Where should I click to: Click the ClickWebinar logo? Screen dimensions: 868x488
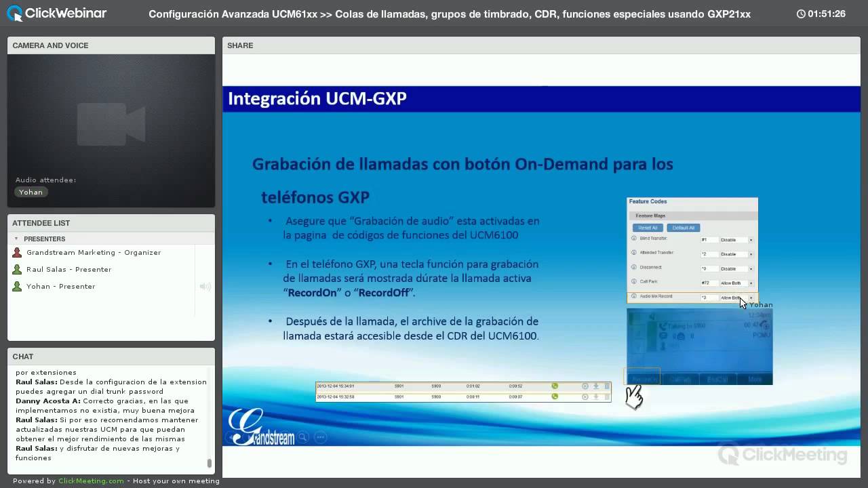coord(56,13)
